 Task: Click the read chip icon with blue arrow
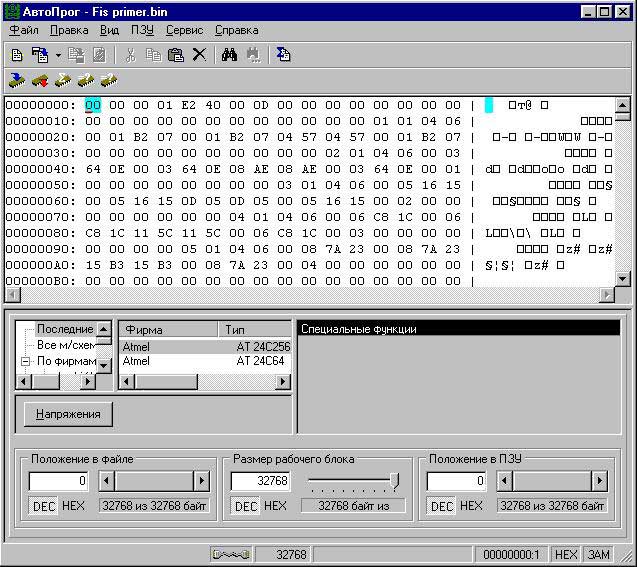point(17,79)
